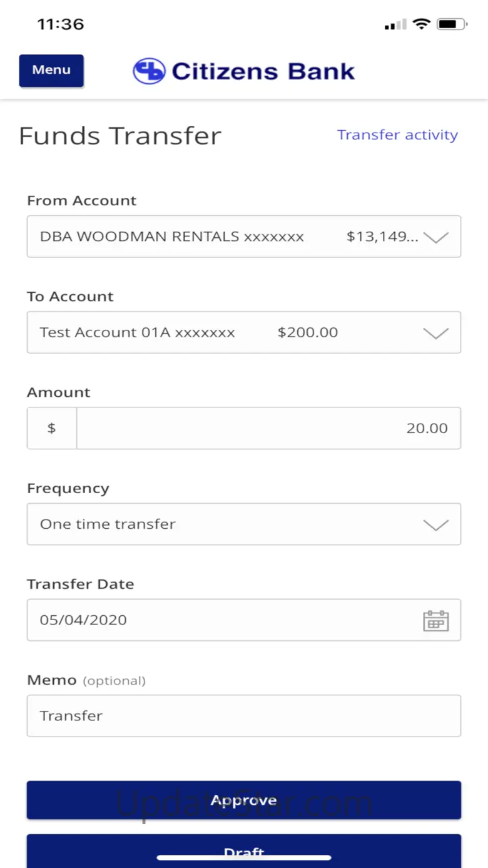Click the Transfer Date 05/04/2020 field

(219, 620)
